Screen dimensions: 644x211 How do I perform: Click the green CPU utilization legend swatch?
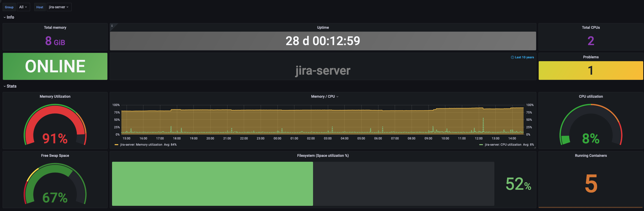click(481, 145)
